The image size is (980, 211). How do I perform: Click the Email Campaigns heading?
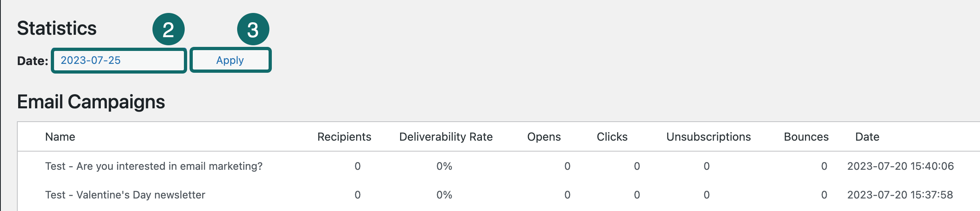91,102
